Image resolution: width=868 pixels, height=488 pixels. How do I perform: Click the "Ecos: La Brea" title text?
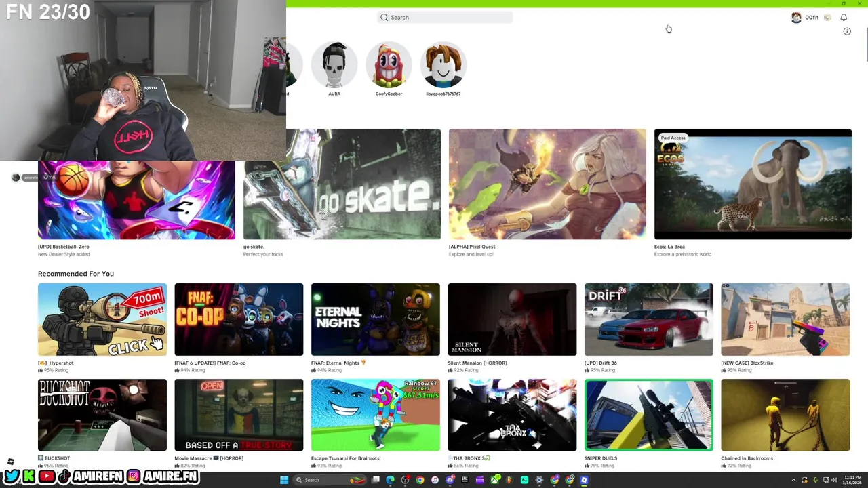pyautogui.click(x=669, y=247)
